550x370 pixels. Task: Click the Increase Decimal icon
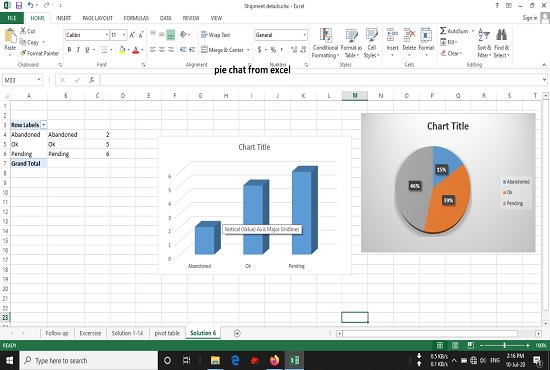point(294,50)
